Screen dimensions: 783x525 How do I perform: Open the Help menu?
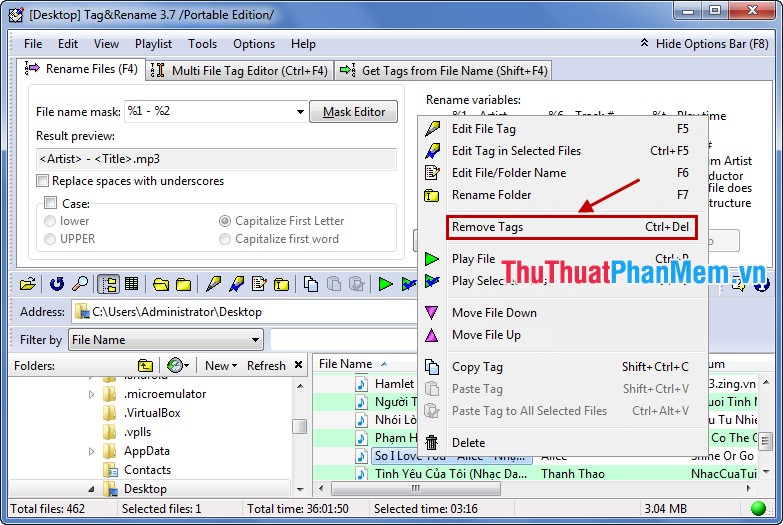coord(303,44)
